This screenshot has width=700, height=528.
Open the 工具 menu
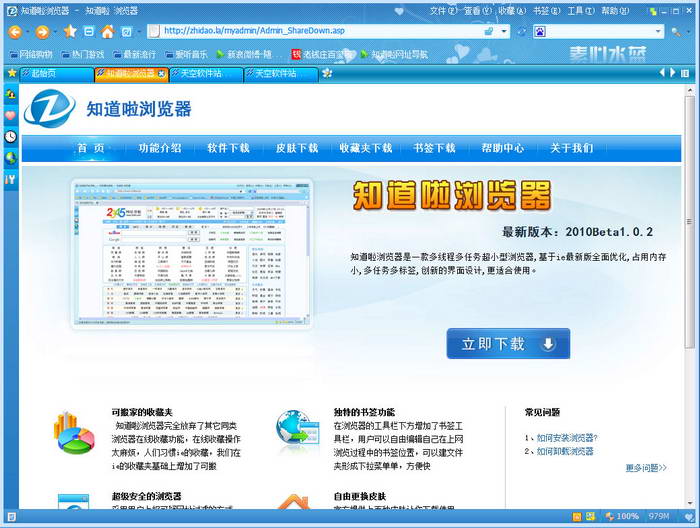click(581, 11)
